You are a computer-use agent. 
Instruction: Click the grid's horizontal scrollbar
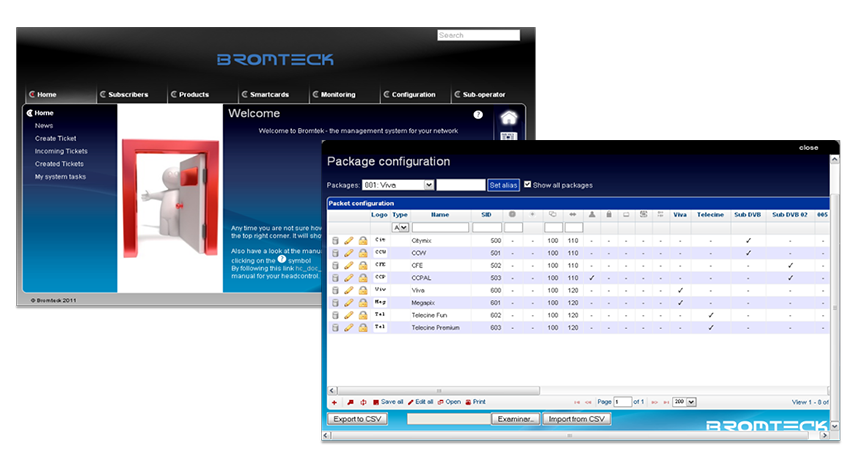pos(439,391)
